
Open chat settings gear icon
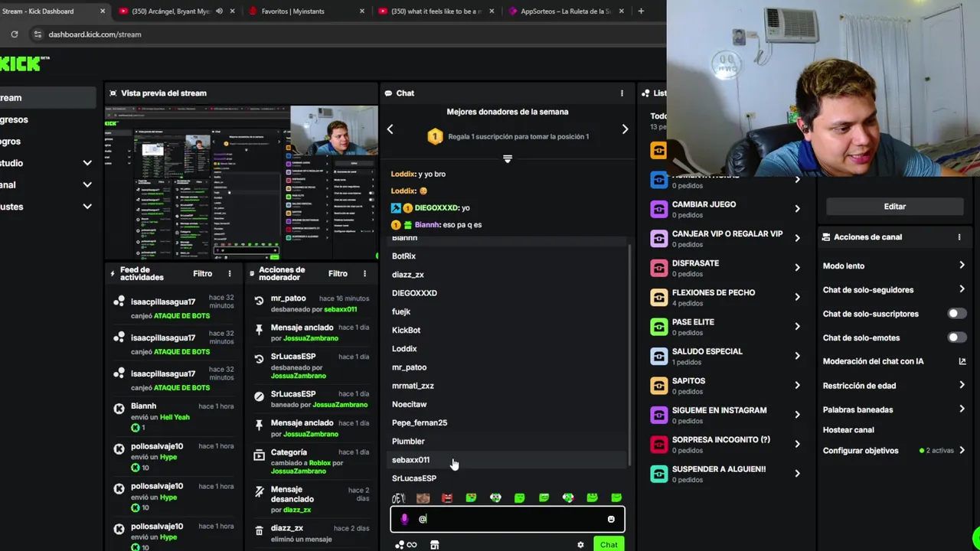580,545
